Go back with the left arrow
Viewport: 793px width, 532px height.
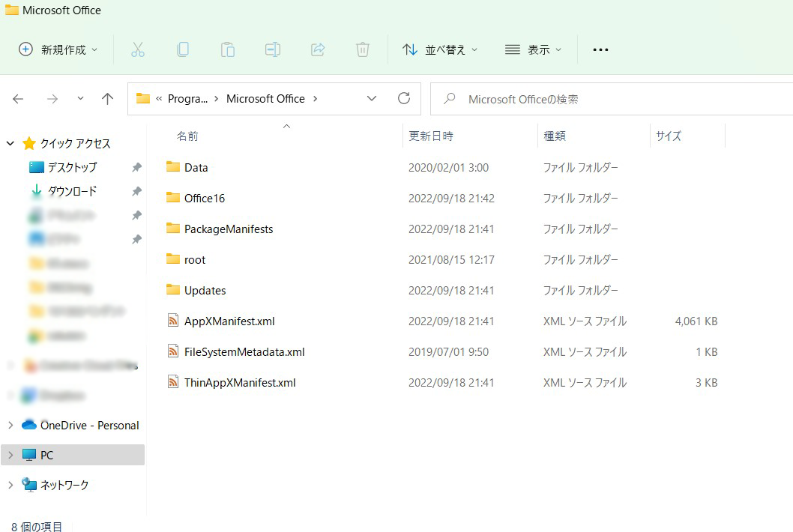pos(18,99)
